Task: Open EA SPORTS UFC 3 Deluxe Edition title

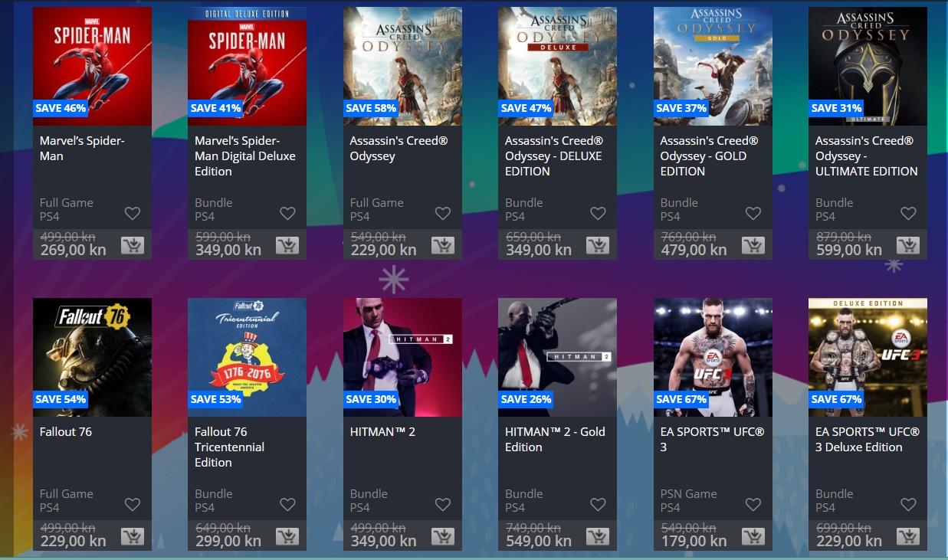Action: 868,440
